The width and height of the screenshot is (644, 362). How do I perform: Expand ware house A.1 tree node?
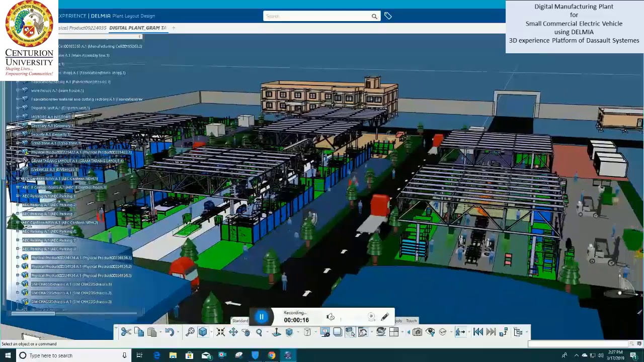[x=18, y=90]
